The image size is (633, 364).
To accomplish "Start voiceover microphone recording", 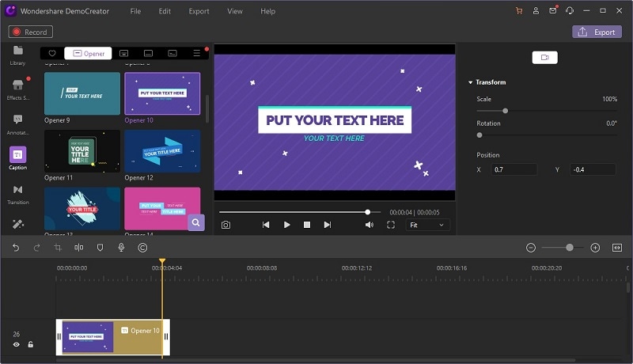I will point(121,248).
